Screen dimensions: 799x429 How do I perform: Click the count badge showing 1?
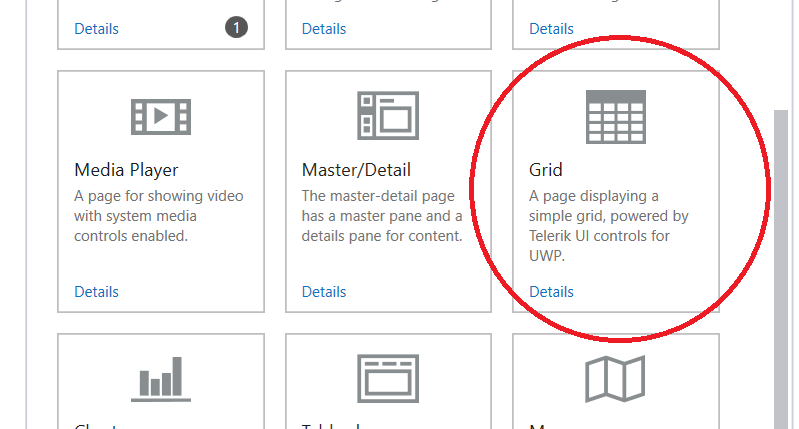tap(236, 28)
